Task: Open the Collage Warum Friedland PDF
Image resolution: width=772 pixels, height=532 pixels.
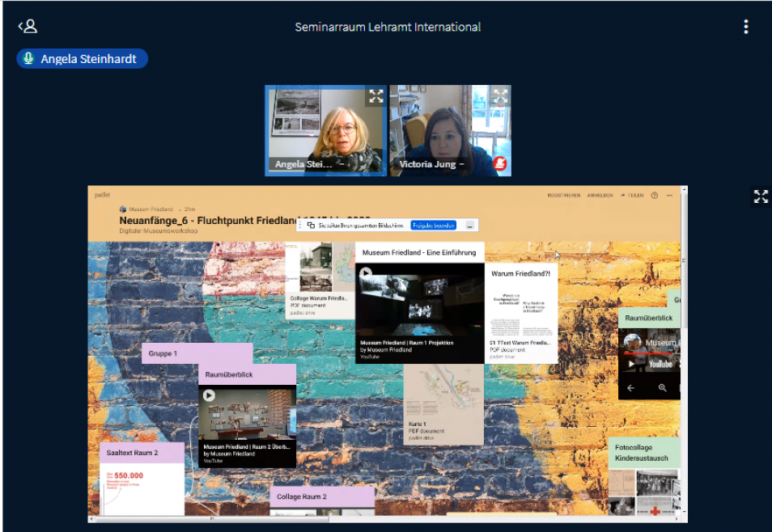Action: [x=320, y=280]
